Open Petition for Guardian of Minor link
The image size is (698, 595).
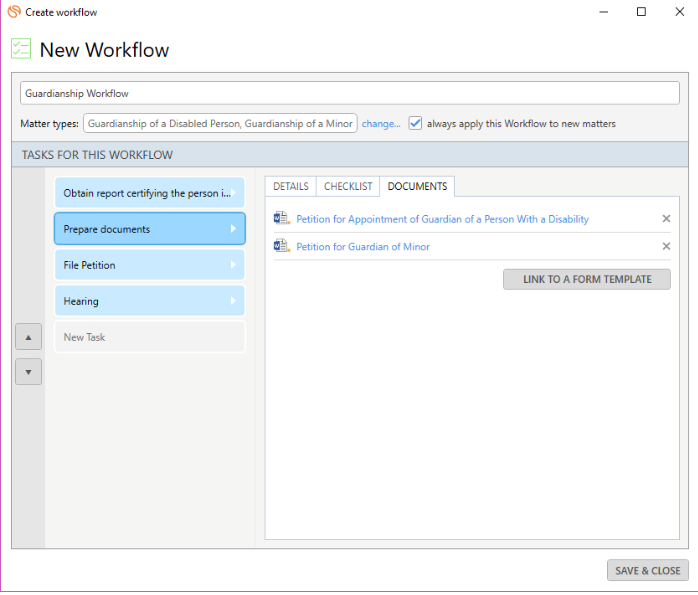363,247
